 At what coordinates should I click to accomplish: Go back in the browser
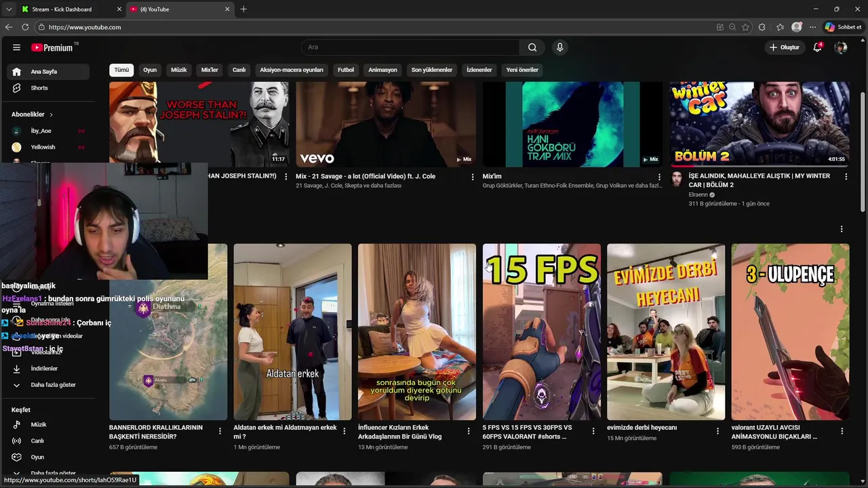tap(9, 27)
